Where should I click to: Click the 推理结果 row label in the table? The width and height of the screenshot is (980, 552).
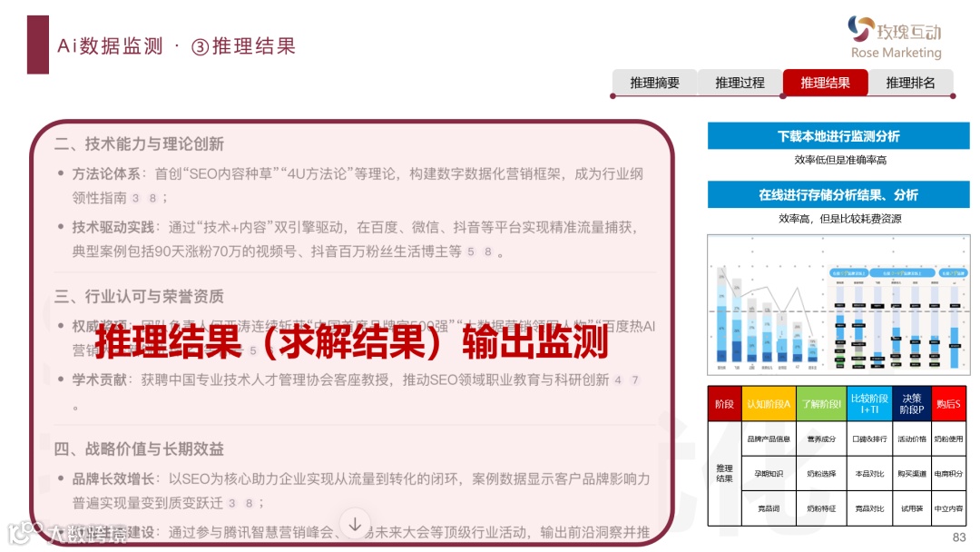pos(724,473)
